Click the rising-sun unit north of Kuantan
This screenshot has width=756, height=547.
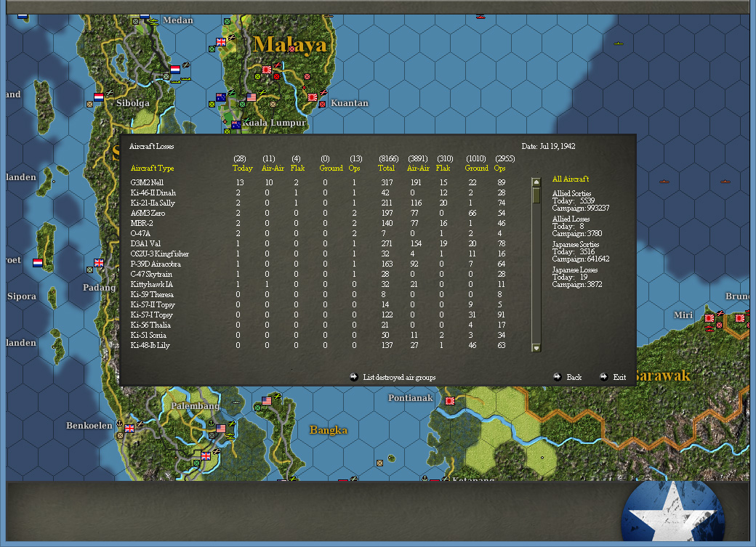pyautogui.click(x=267, y=69)
